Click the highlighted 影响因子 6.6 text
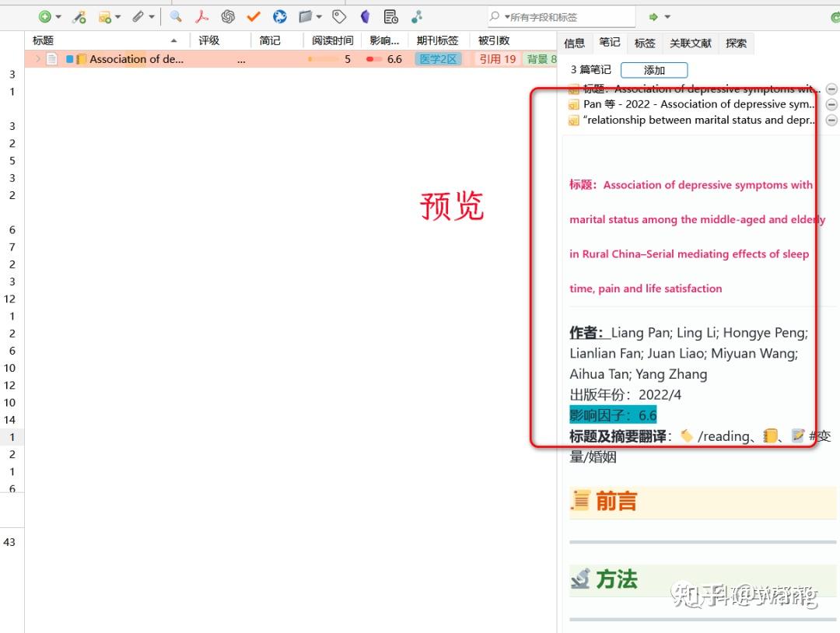 pos(611,414)
